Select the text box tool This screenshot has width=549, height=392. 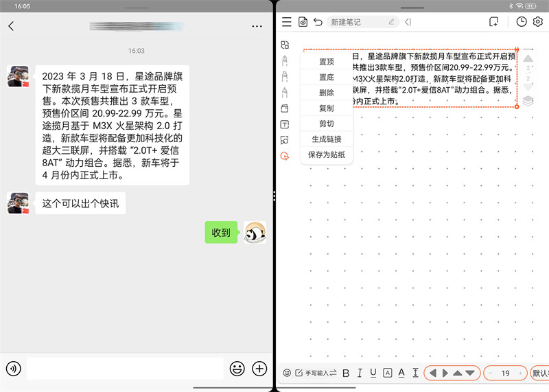[285, 124]
